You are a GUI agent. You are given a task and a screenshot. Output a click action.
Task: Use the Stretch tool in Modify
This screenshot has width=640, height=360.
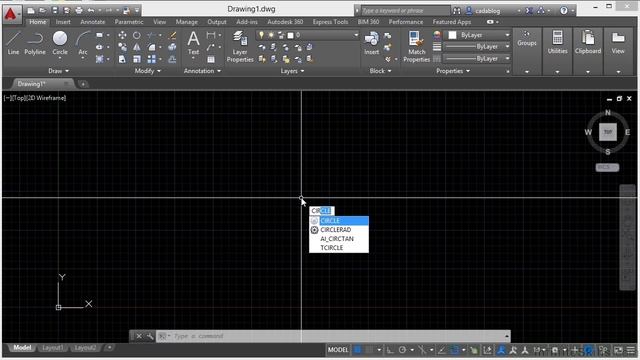click(122, 59)
